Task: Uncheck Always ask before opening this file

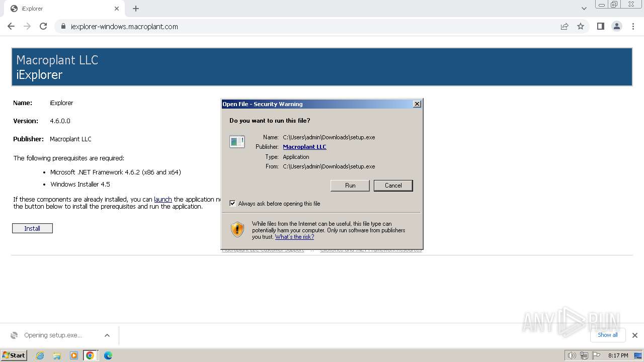Action: click(x=232, y=204)
